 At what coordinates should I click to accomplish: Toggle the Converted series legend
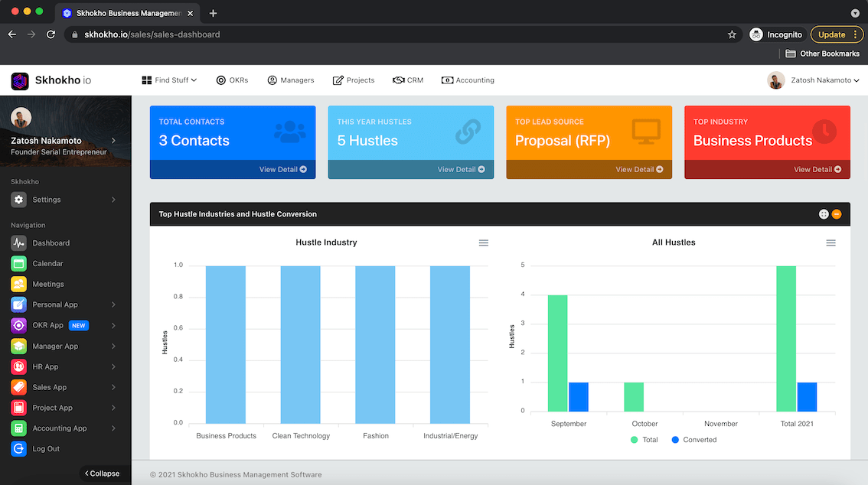[x=694, y=440]
